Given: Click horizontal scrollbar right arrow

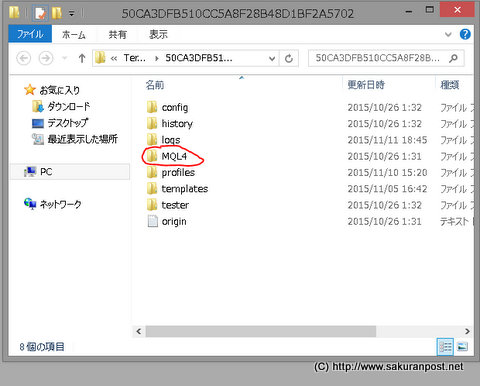Looking at the screenshot, I should coord(467,331).
